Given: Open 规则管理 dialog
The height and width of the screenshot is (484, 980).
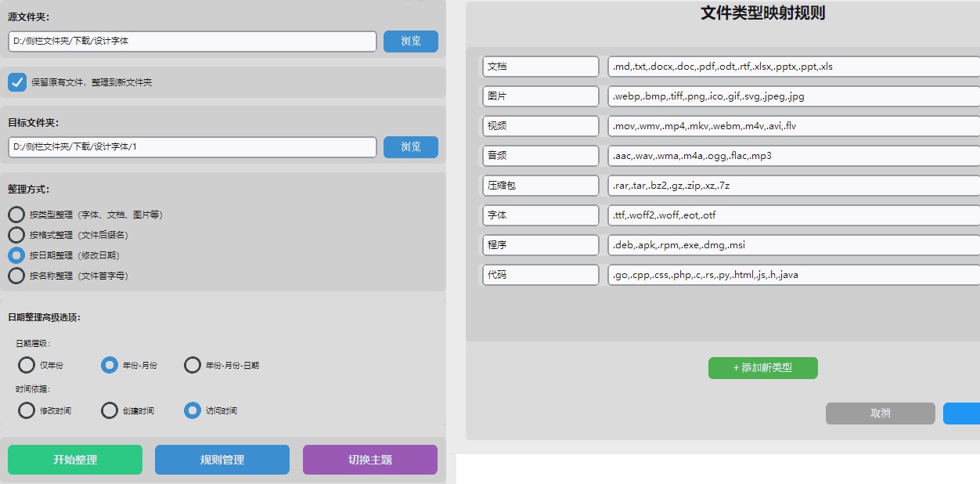Looking at the screenshot, I should pos(222,460).
